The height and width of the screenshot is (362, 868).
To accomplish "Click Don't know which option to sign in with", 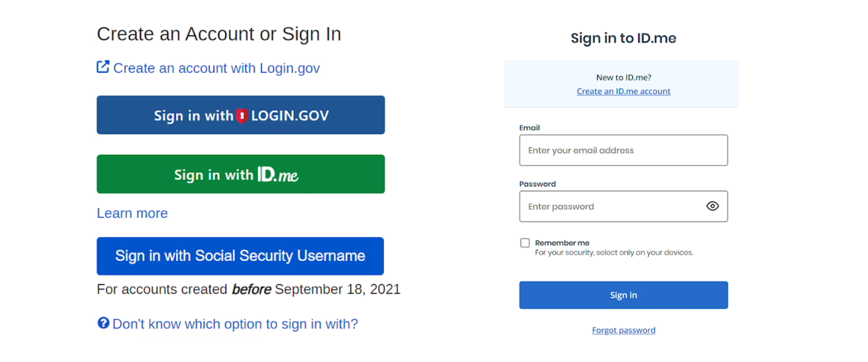I will tap(236, 324).
